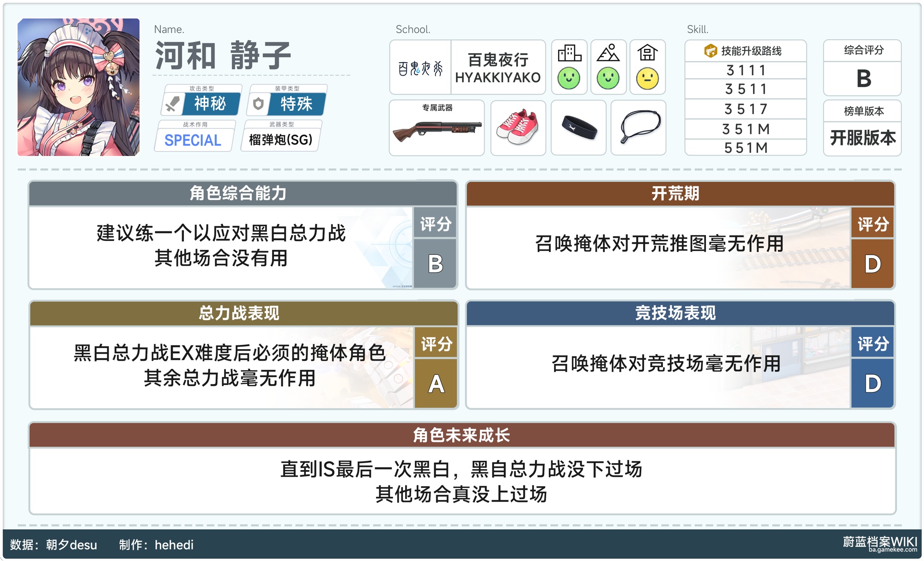This screenshot has height=561, width=924.
Task: Click the 角色综合能力 section header
Action: [x=238, y=193]
